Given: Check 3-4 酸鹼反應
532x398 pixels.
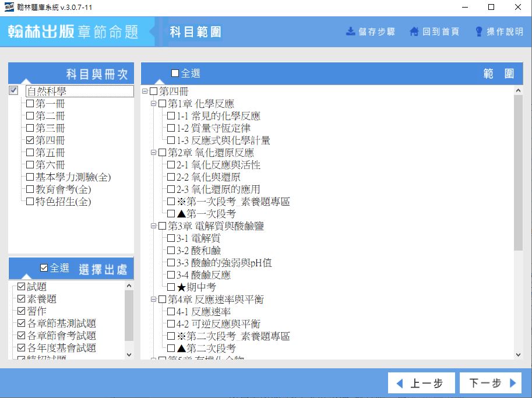Looking at the screenshot, I should (x=171, y=274).
